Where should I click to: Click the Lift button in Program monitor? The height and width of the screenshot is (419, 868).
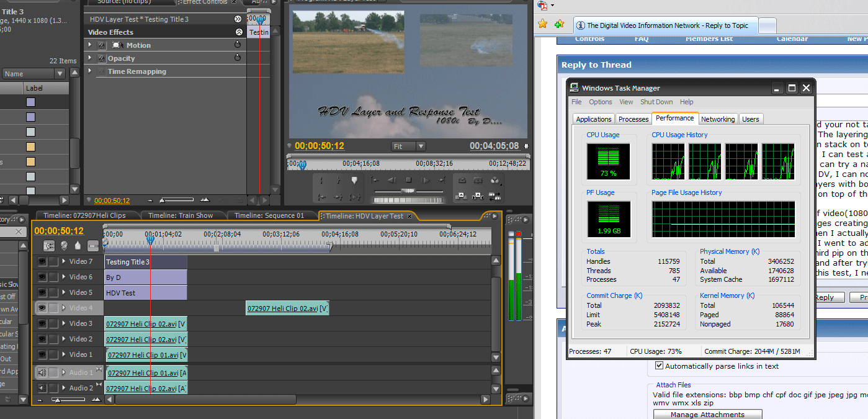[x=462, y=196]
